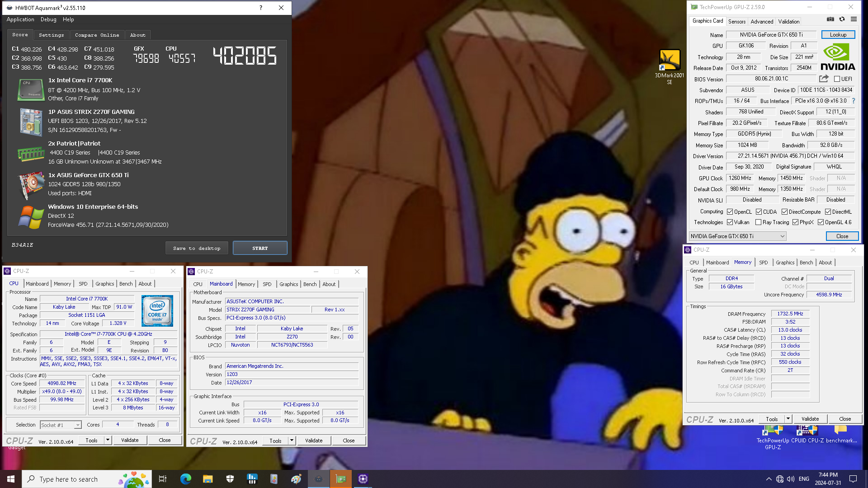Screen dimensions: 868x488
Task: Open the 3DMark2001 SE desktop icon
Action: click(x=670, y=67)
